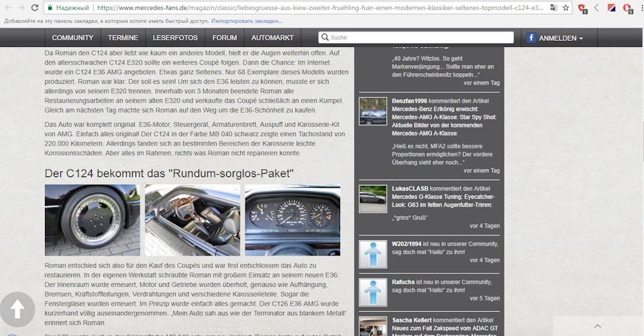Open Sascha Kellert avatar thumbnail
This screenshot has width=644, height=336.
click(373, 326)
